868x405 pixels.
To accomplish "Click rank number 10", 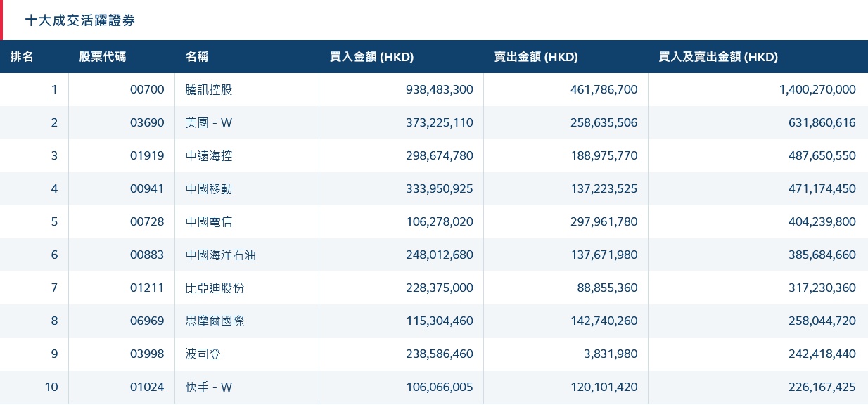I will pyautogui.click(x=51, y=387).
